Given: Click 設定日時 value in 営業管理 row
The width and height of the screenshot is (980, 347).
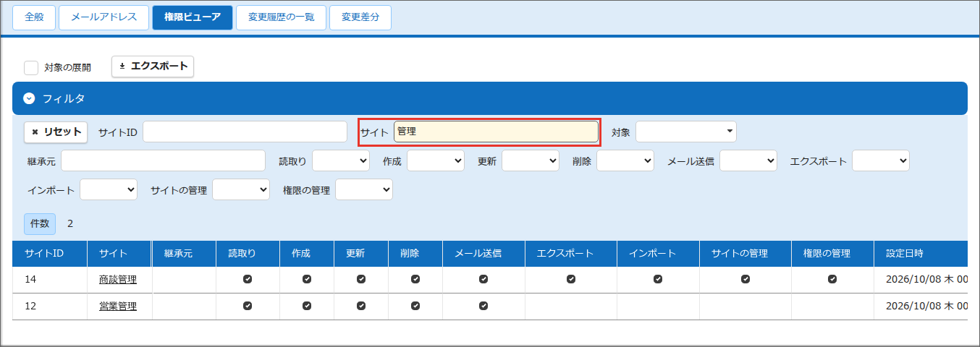Looking at the screenshot, I should point(926,306).
